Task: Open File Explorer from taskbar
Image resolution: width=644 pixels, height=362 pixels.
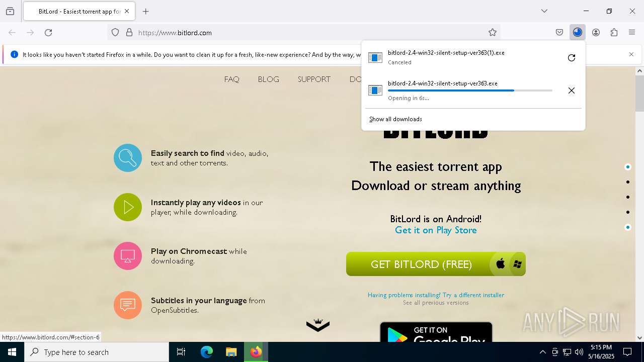Action: click(x=231, y=352)
